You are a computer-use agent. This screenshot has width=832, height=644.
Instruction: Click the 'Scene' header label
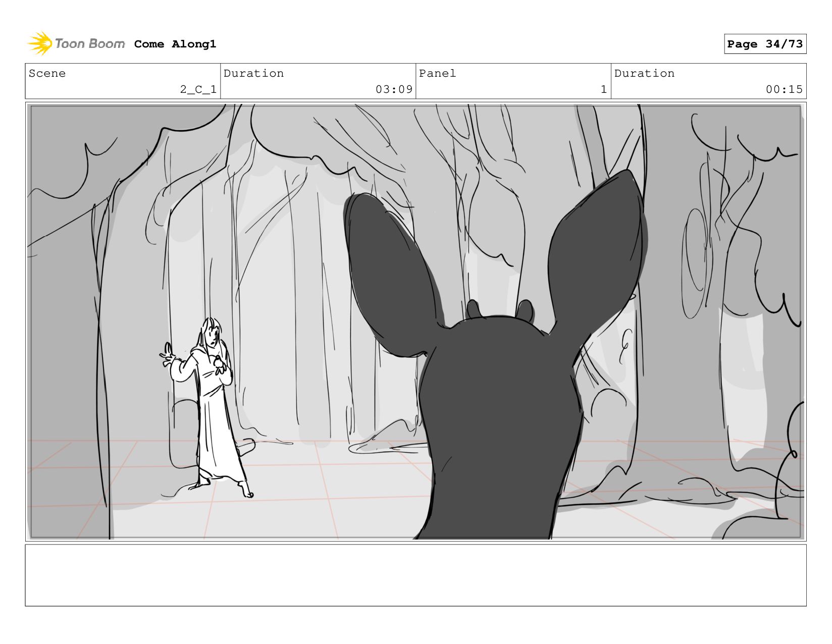tap(47, 73)
